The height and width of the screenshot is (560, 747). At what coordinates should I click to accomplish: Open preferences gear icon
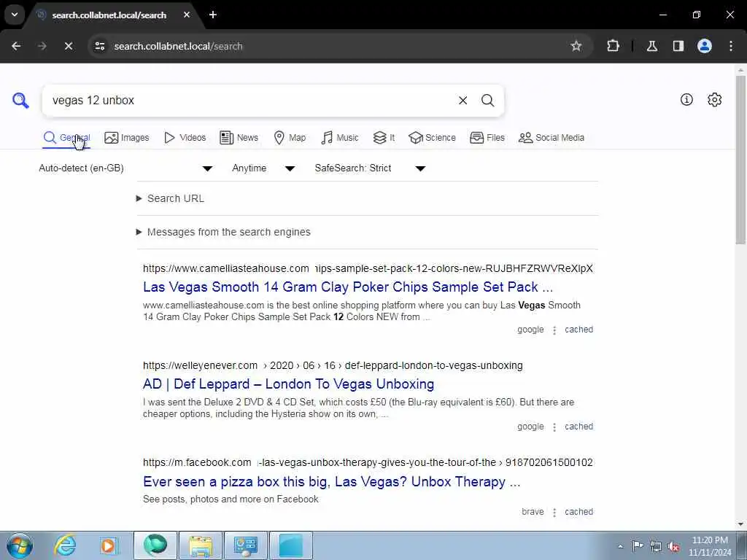714,99
